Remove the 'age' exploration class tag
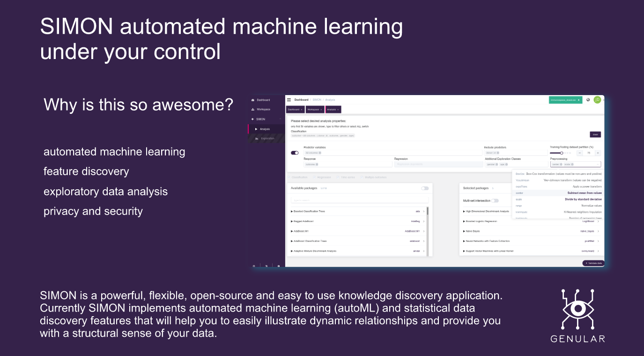 point(507,164)
